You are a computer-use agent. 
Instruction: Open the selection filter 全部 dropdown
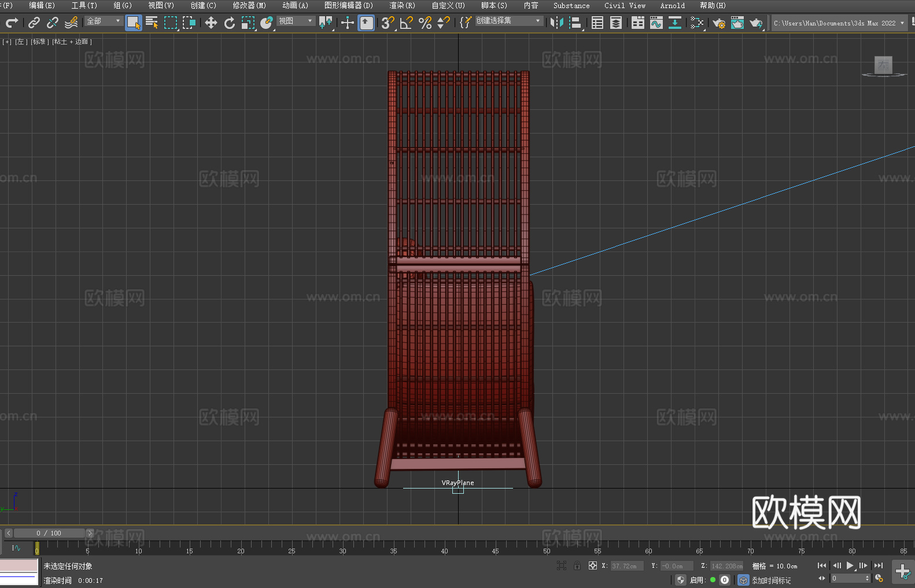pyautogui.click(x=104, y=21)
